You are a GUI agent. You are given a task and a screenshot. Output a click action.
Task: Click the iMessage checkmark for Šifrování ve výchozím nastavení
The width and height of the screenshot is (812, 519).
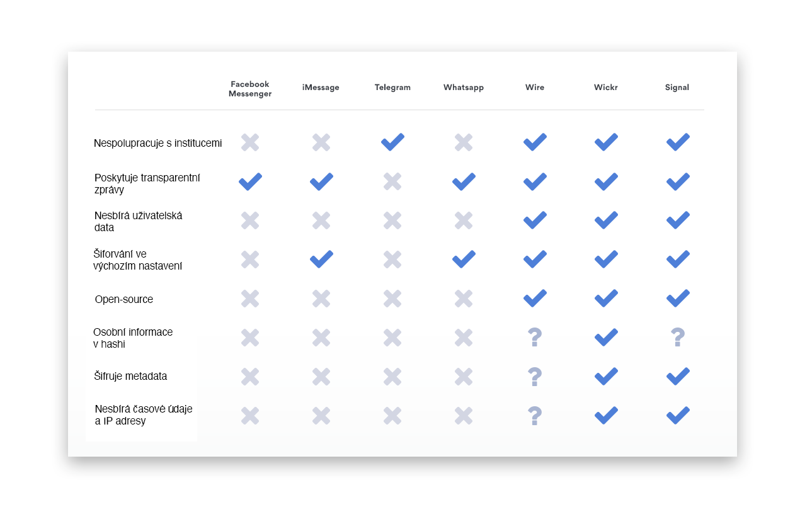pyautogui.click(x=321, y=259)
